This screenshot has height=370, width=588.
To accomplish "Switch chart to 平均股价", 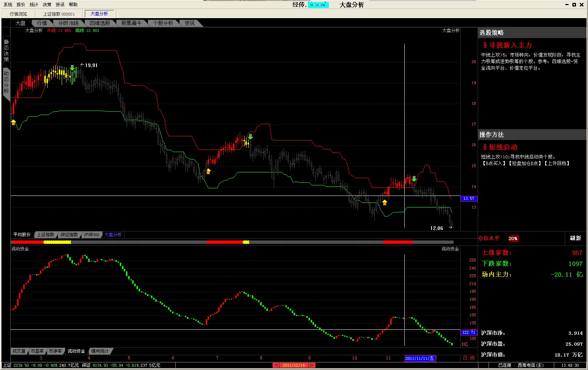I will pos(22,235).
